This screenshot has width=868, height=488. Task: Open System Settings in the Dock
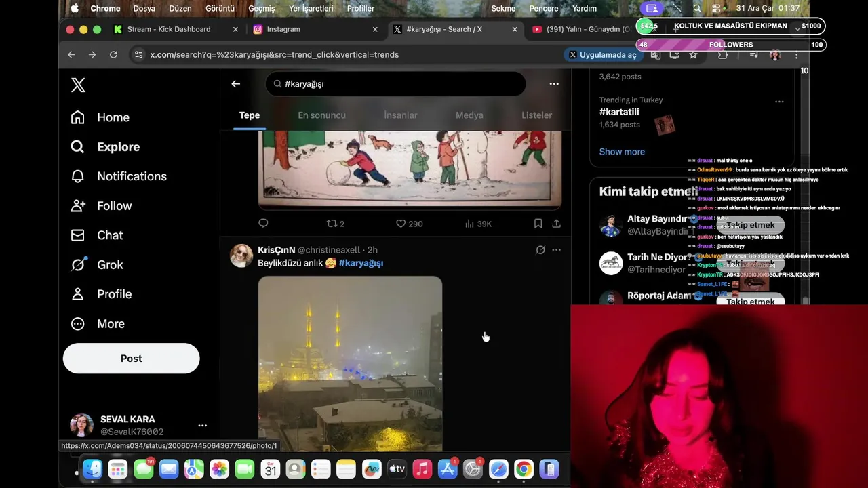coord(473,469)
